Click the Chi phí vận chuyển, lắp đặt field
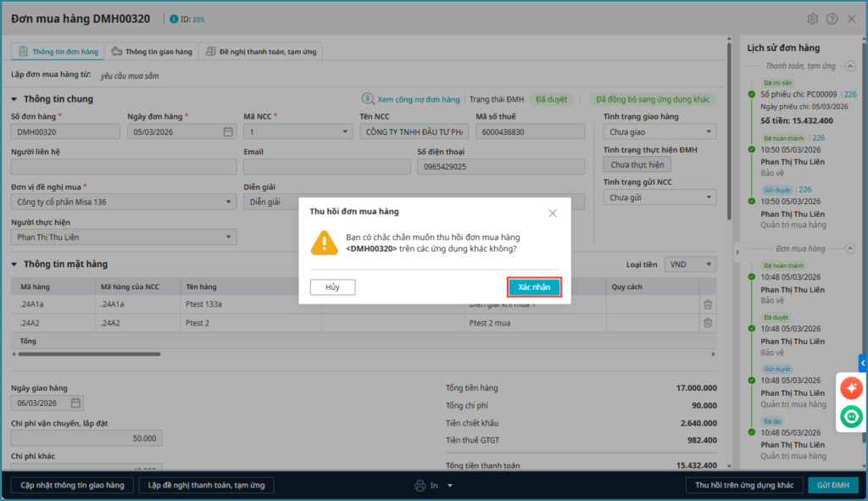 [x=87, y=438]
